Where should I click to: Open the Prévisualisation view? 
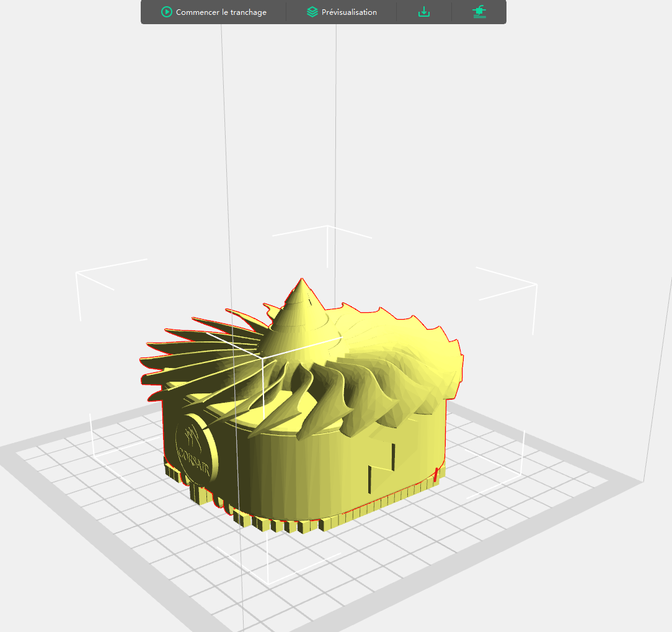pyautogui.click(x=349, y=12)
